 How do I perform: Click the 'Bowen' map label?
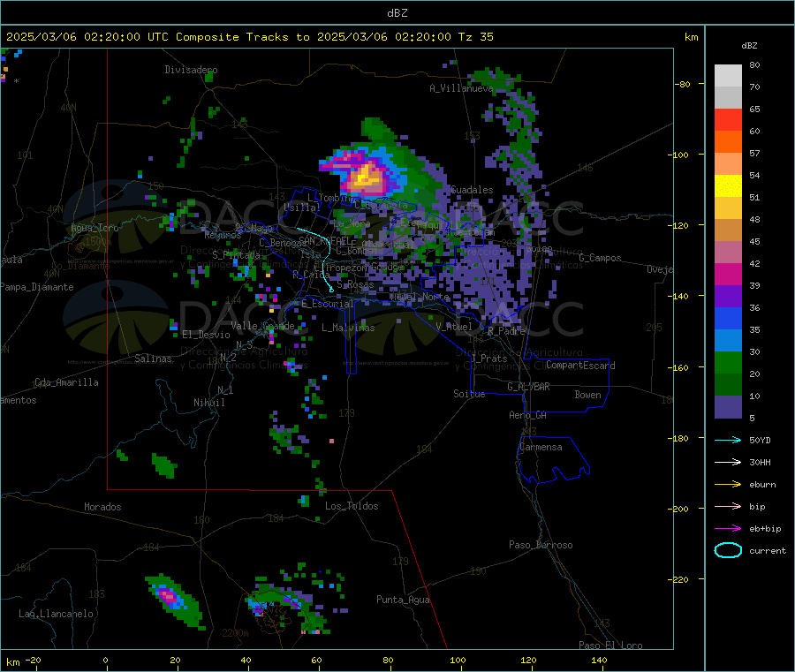587,395
